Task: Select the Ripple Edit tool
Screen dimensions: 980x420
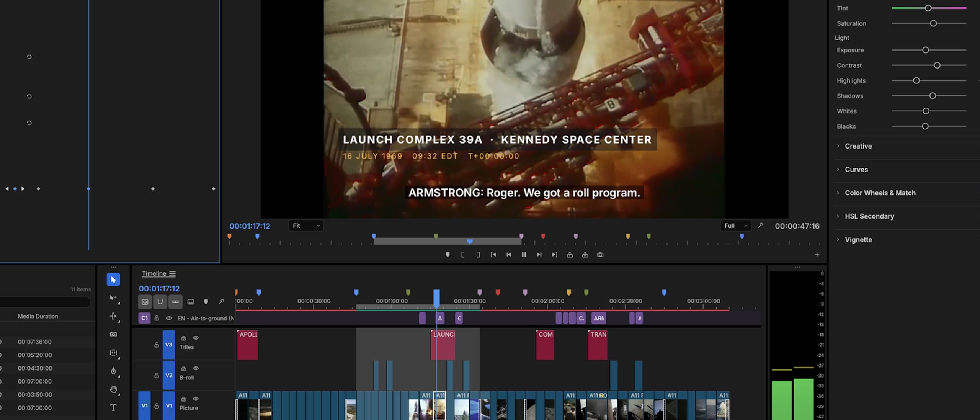Action: click(113, 316)
